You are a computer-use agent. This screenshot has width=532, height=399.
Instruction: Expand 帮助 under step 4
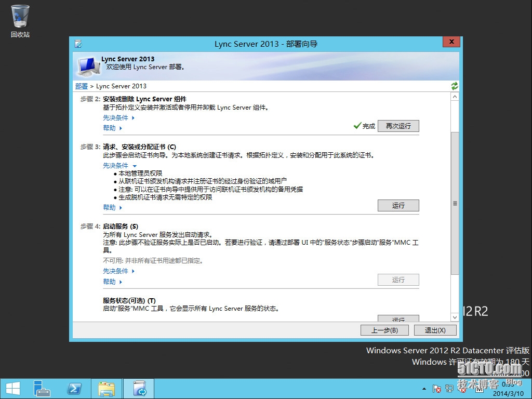pos(112,282)
